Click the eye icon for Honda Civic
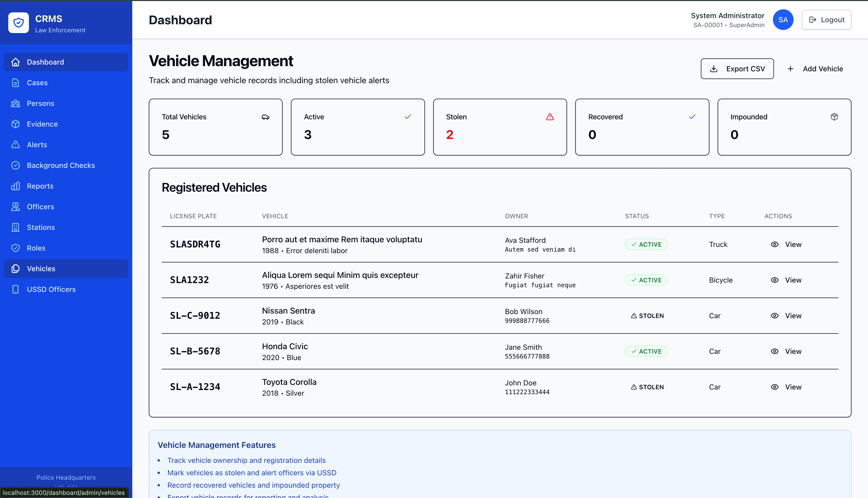Image resolution: width=868 pixels, height=498 pixels. coord(775,351)
